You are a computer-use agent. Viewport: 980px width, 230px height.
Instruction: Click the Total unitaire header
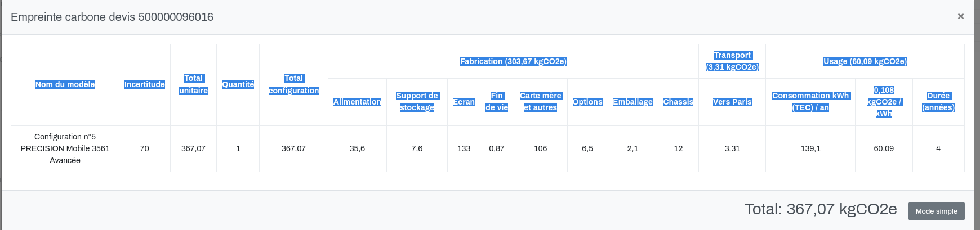click(x=193, y=84)
